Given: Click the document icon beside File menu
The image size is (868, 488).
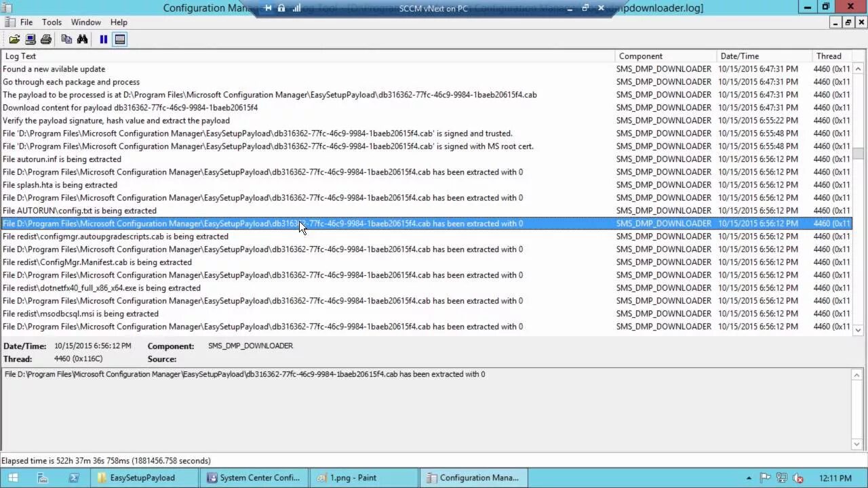Looking at the screenshot, I should tap(9, 22).
